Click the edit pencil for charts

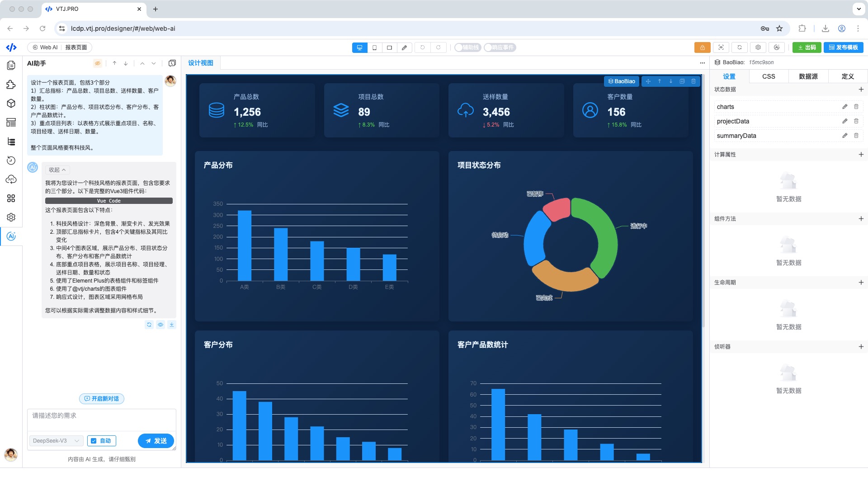coord(844,107)
